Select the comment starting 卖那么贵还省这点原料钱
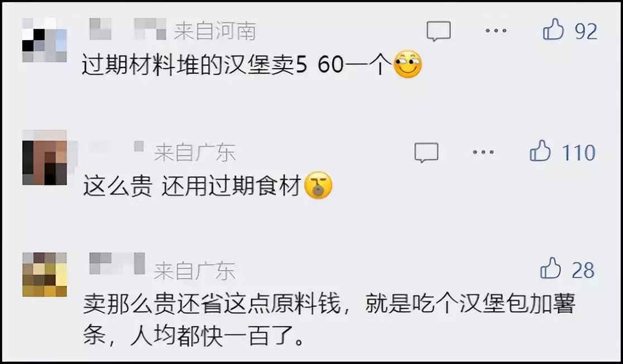 (329, 320)
